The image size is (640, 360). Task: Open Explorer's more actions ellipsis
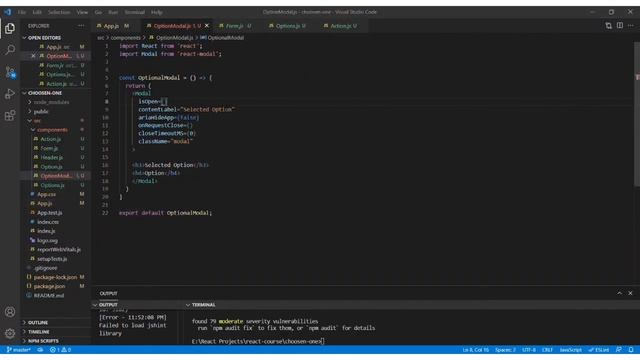pyautogui.click(x=81, y=26)
